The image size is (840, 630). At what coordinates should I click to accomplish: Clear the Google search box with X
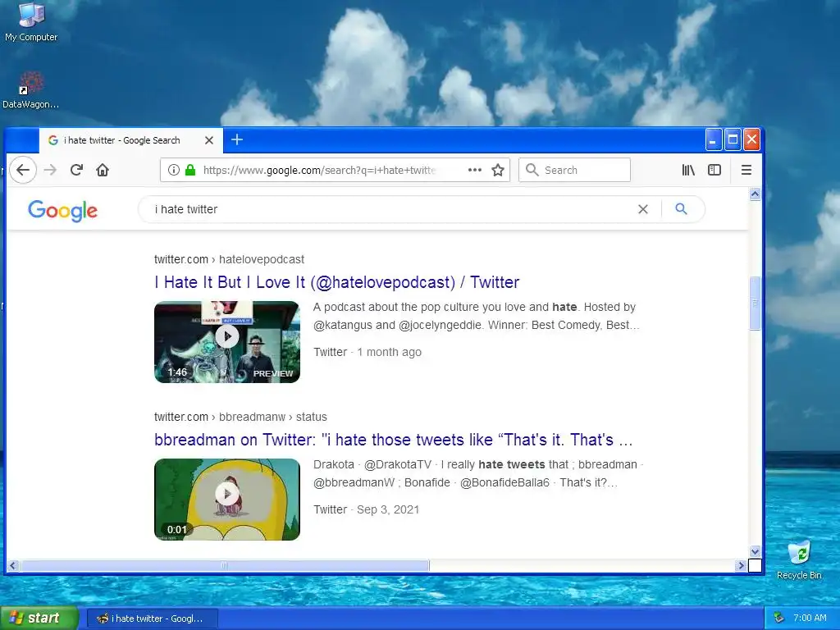(643, 209)
